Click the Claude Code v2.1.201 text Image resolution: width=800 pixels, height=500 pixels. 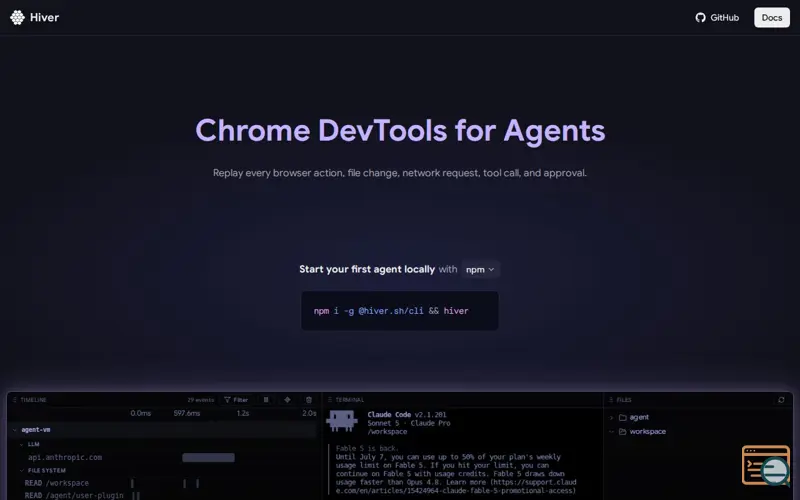click(407, 415)
